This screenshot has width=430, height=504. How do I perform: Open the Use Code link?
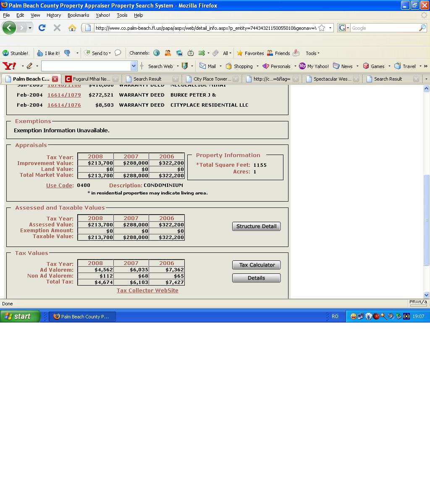tap(60, 185)
